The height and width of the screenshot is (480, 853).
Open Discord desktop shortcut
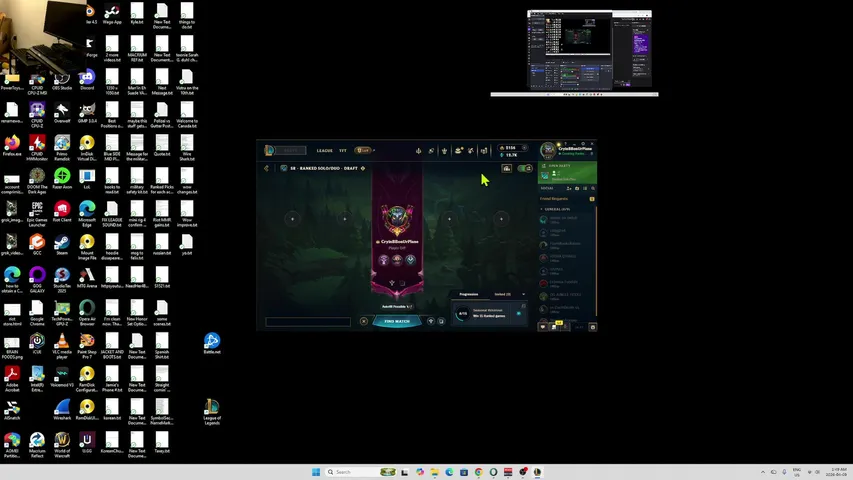click(87, 79)
